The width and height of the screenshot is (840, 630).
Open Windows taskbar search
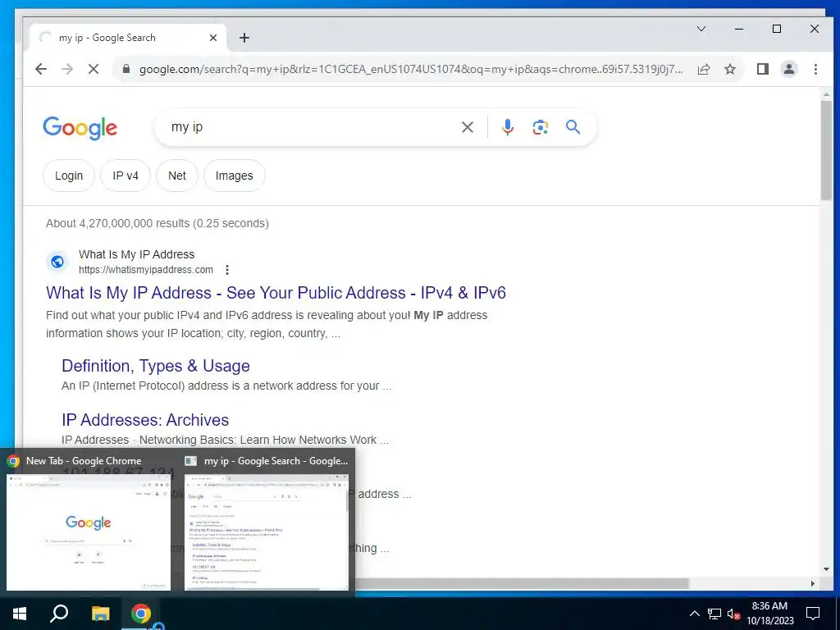(x=59, y=614)
